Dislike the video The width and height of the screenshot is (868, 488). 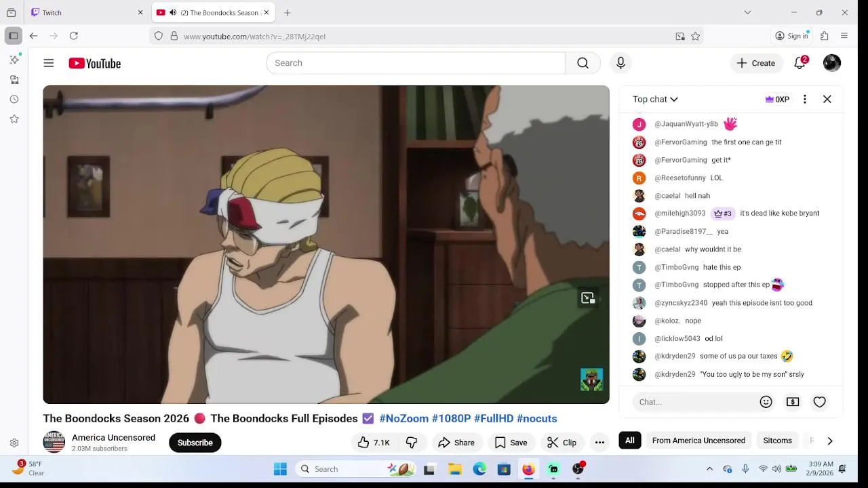pos(412,443)
